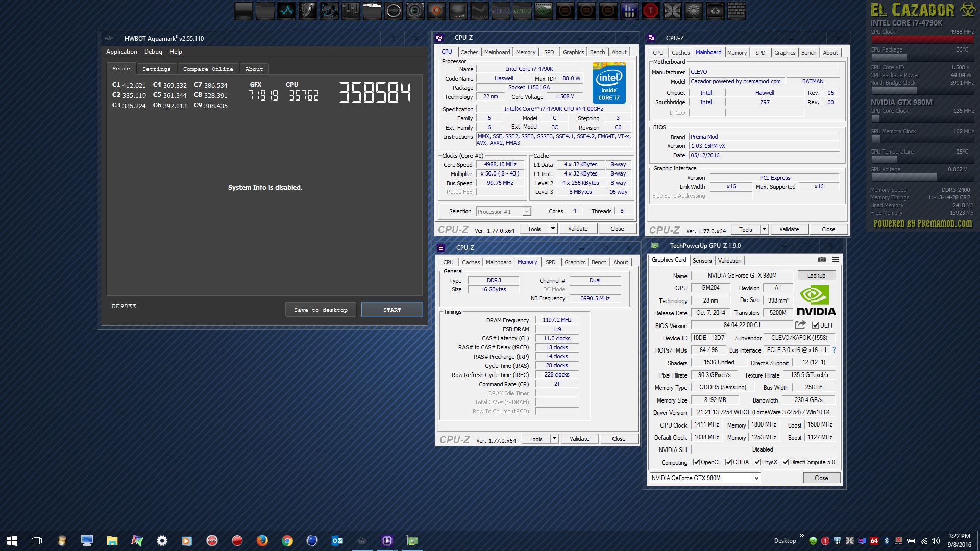Click Lookup button in GPU-Z
Screen dimensions: 980x551
point(816,275)
